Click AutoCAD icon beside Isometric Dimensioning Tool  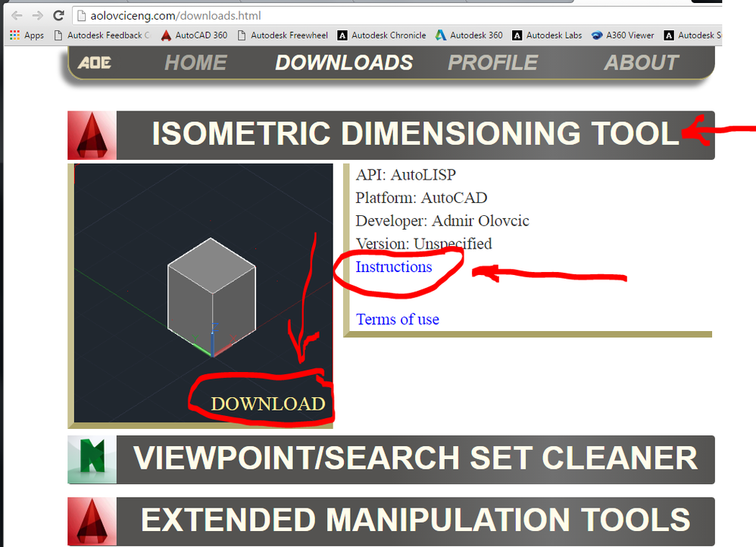point(92,136)
